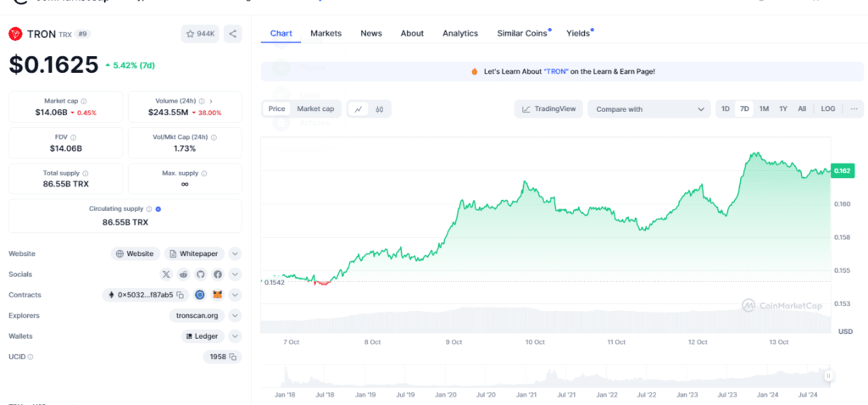
Task: Open the News tab
Action: [x=371, y=33]
